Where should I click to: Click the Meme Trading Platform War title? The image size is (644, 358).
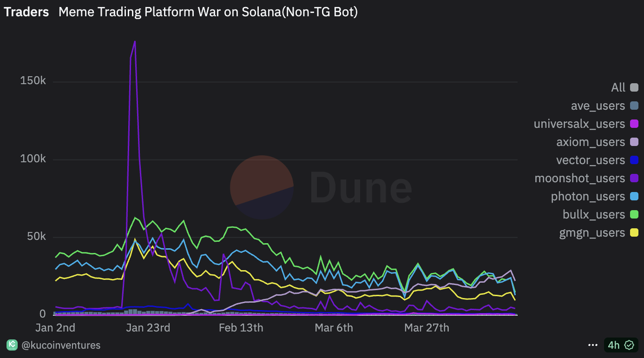pyautogui.click(x=208, y=12)
